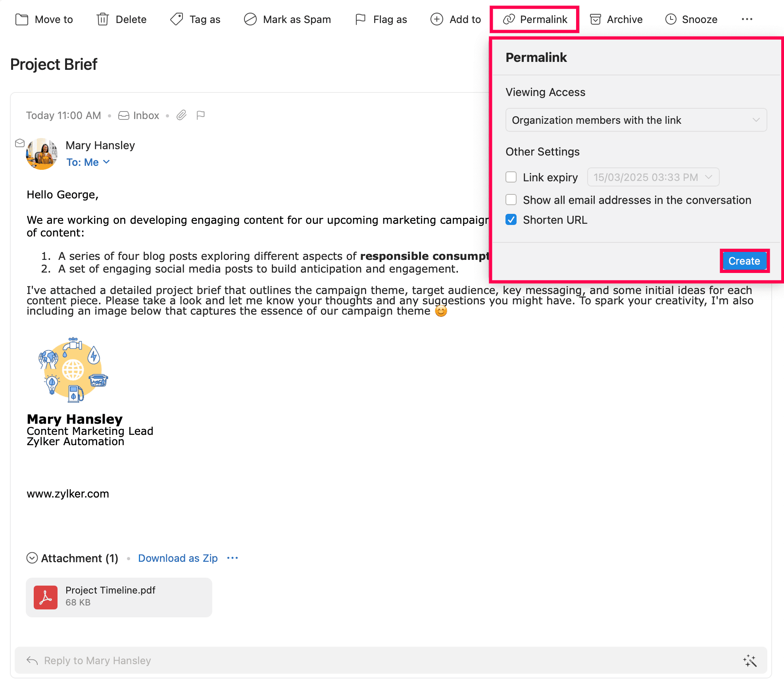Check Show all email addresses option
784x684 pixels.
[511, 200]
